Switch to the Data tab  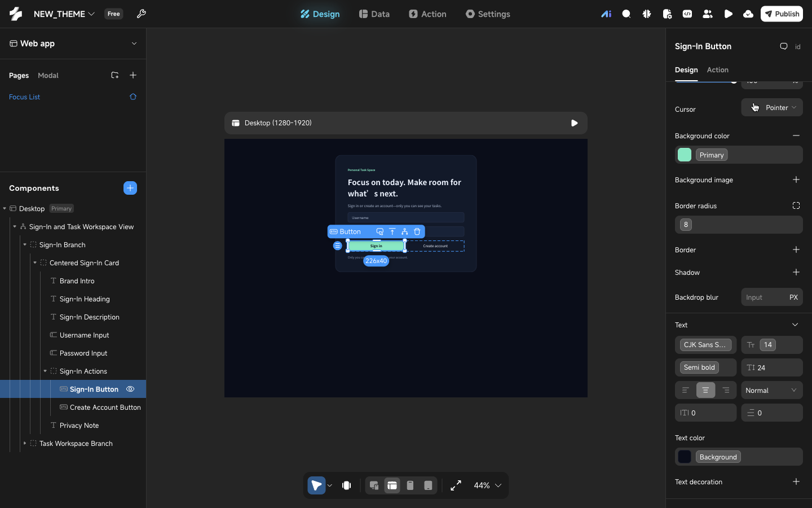[x=374, y=14]
